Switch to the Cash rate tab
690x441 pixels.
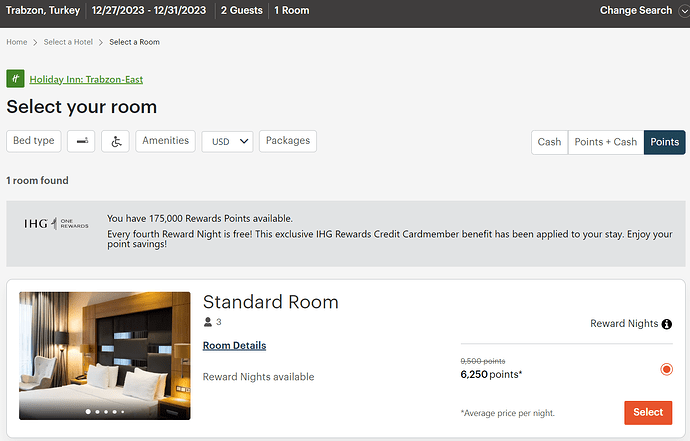tap(550, 142)
